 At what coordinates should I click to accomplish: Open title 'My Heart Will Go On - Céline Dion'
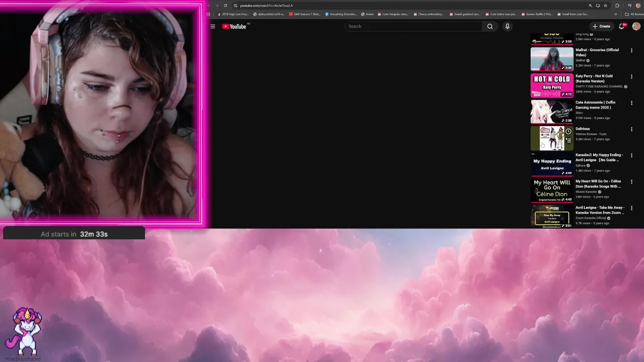point(598,184)
